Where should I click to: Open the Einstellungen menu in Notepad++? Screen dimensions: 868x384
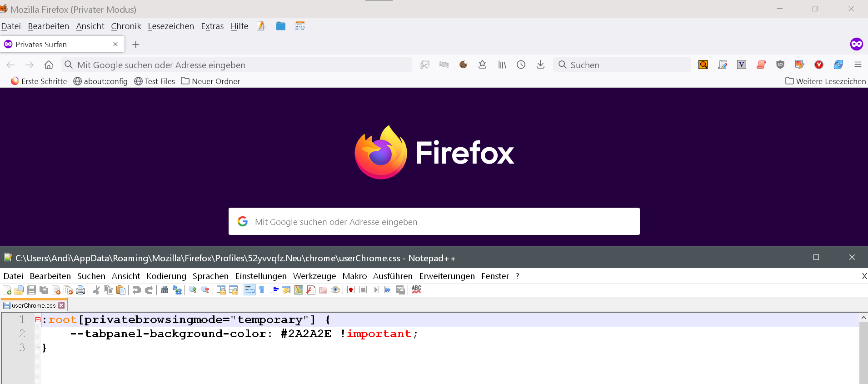261,276
